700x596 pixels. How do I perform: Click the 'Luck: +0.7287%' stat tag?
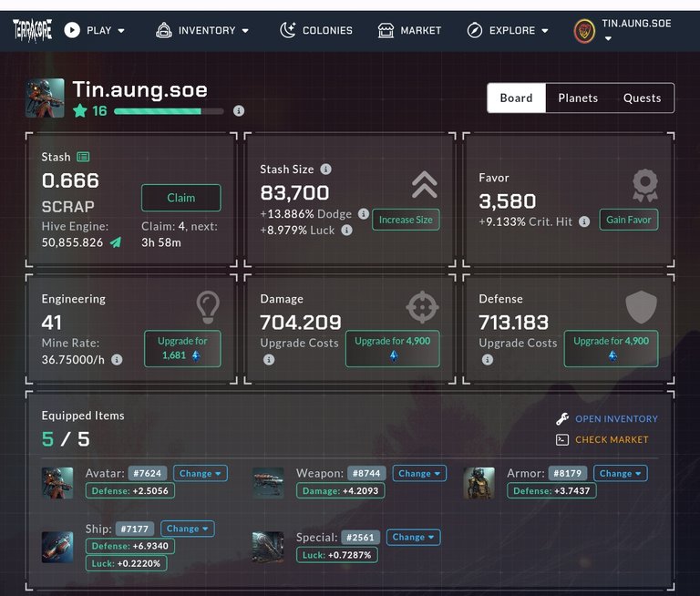tap(337, 555)
